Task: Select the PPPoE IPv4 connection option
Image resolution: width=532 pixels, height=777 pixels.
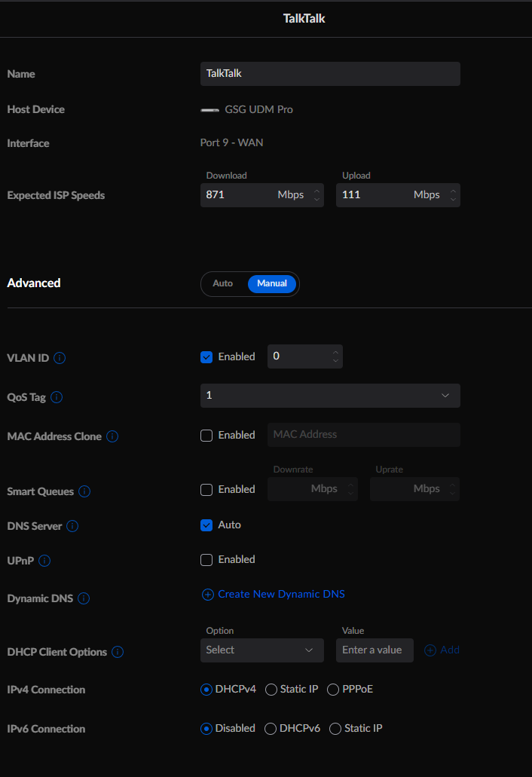Action: pyautogui.click(x=333, y=690)
